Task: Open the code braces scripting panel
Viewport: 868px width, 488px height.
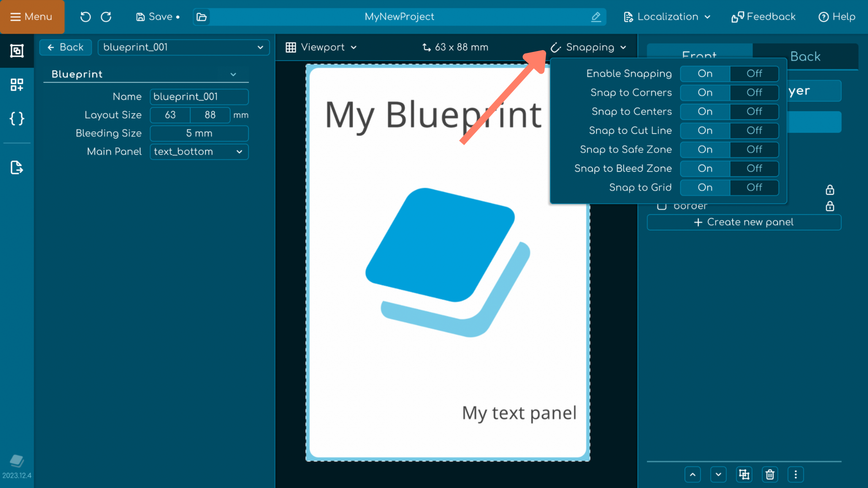Action: pyautogui.click(x=17, y=119)
